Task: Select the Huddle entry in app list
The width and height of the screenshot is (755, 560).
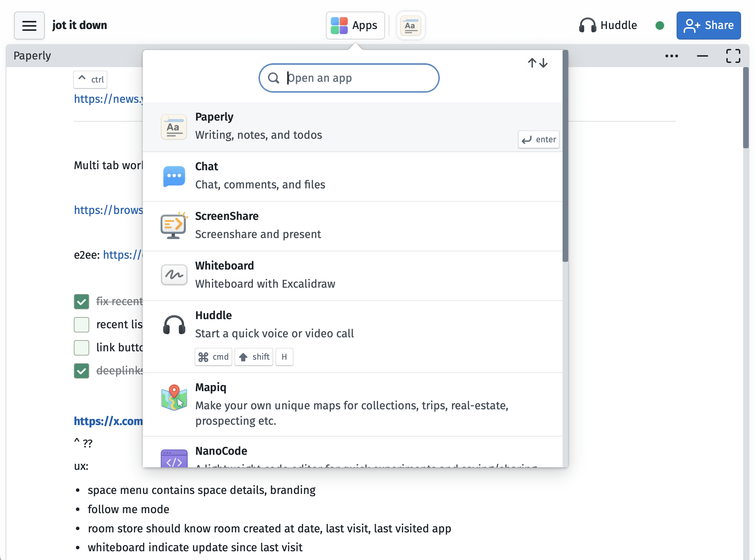Action: click(353, 337)
